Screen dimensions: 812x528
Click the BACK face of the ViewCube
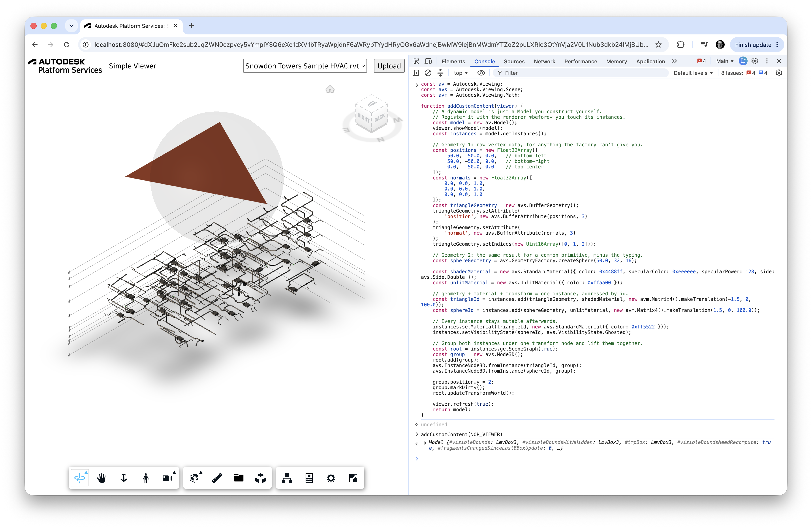point(380,118)
